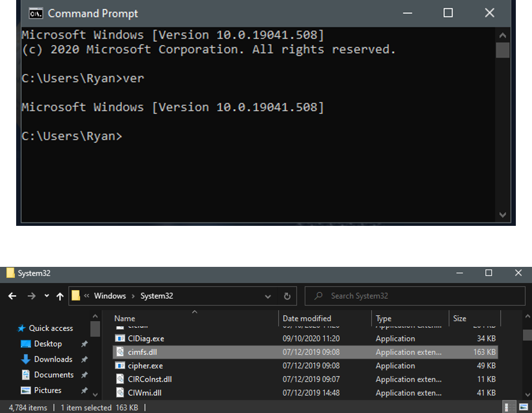Click the search magnifier icon

coord(319,296)
